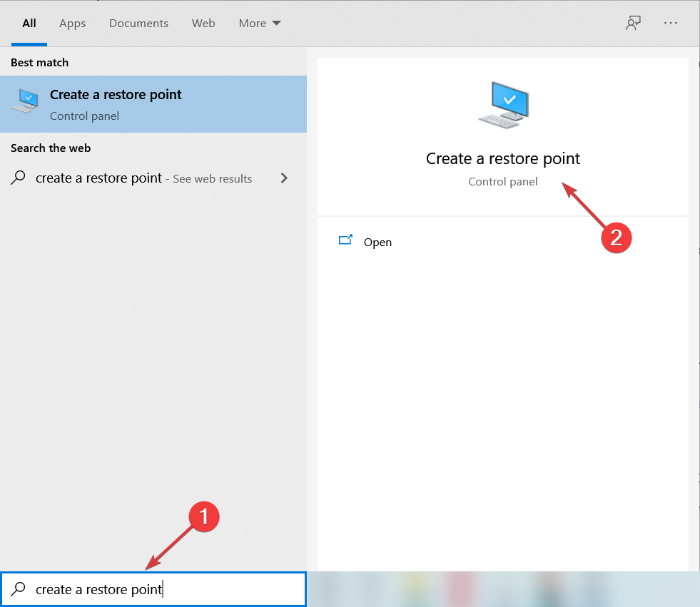Expand the More dropdown arrow
700x607 pixels.
pos(276,24)
